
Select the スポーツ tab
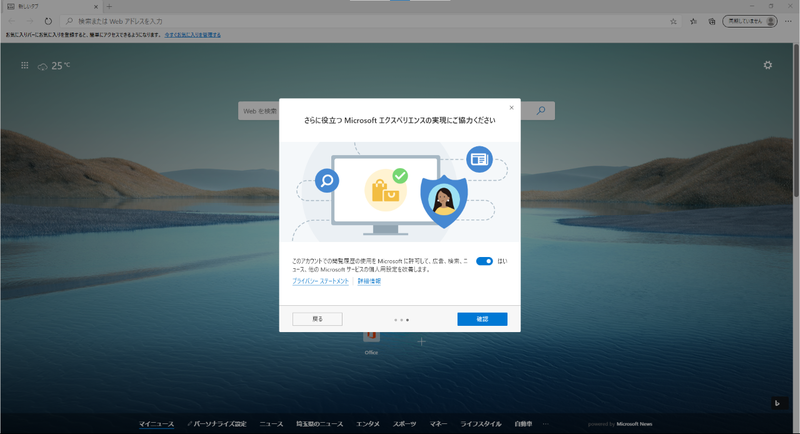pos(405,424)
